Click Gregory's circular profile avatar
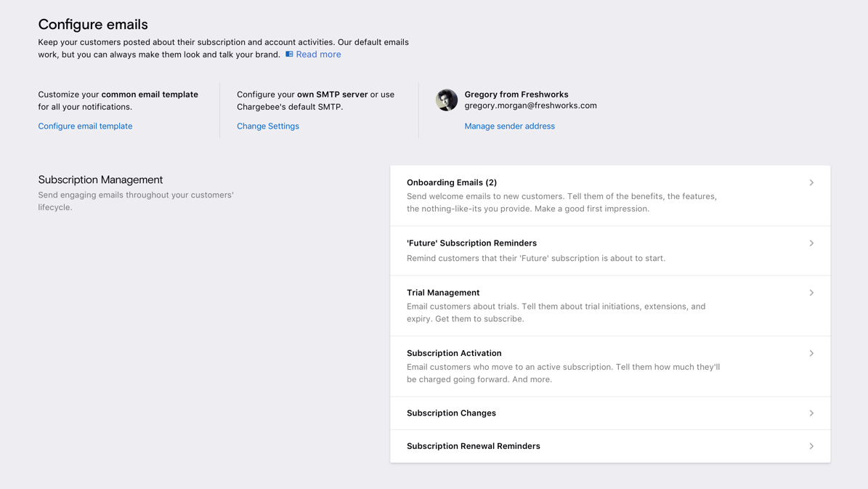 click(x=446, y=100)
